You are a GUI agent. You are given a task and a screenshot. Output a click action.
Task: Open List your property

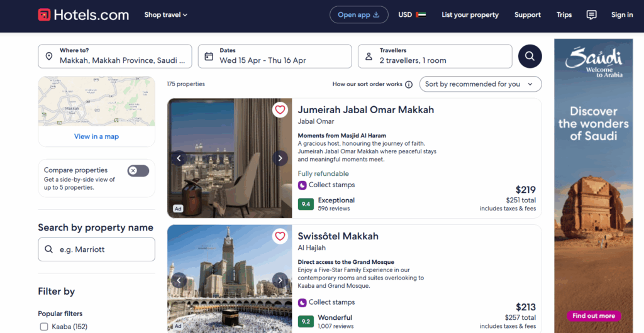pos(470,14)
